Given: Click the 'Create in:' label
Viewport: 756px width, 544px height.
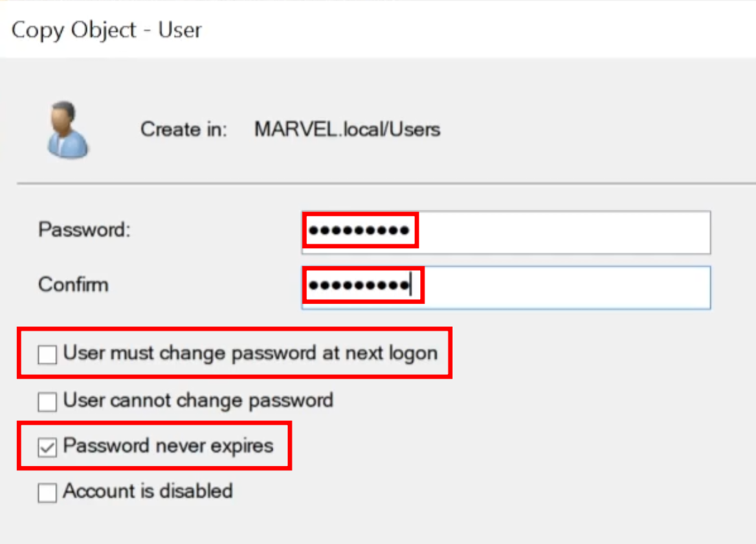Looking at the screenshot, I should click(x=184, y=129).
